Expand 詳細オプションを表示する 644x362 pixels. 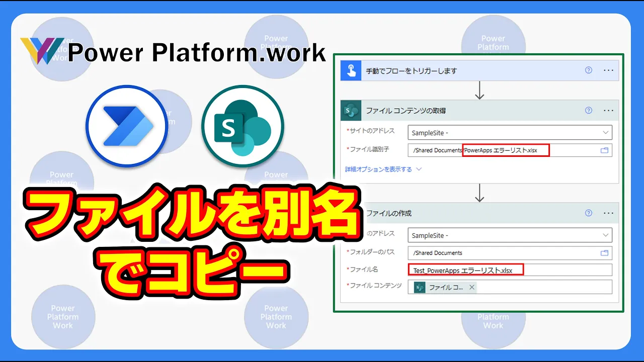383,169
